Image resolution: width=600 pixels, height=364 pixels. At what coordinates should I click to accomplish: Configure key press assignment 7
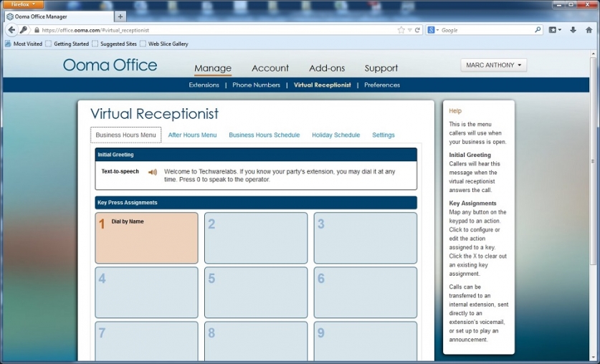click(146, 342)
